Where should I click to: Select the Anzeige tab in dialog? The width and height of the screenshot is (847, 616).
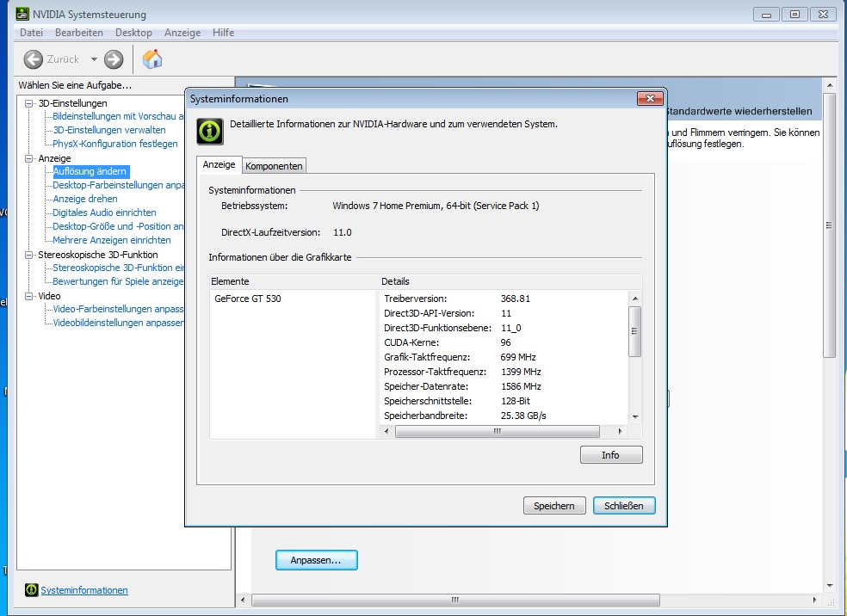[x=219, y=164]
